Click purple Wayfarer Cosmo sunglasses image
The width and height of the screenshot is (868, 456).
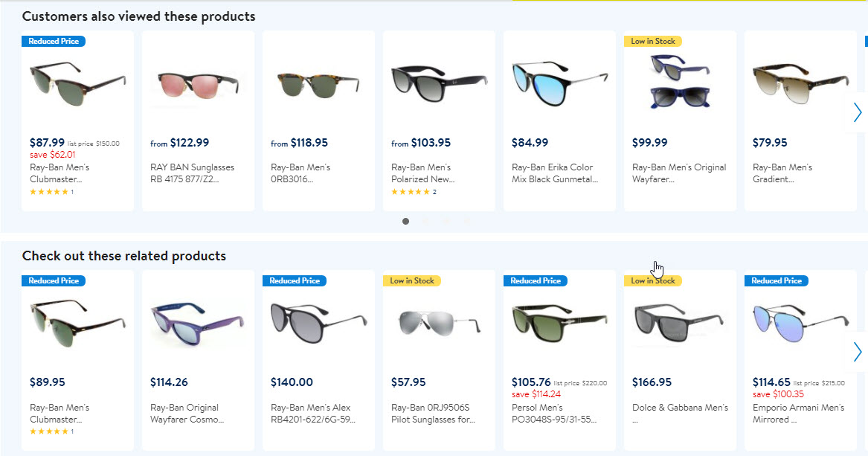point(198,323)
